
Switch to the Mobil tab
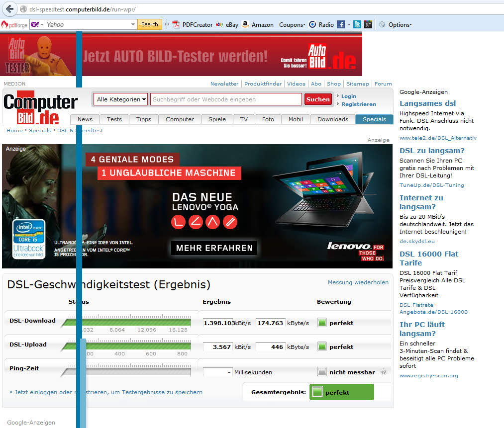click(x=296, y=119)
